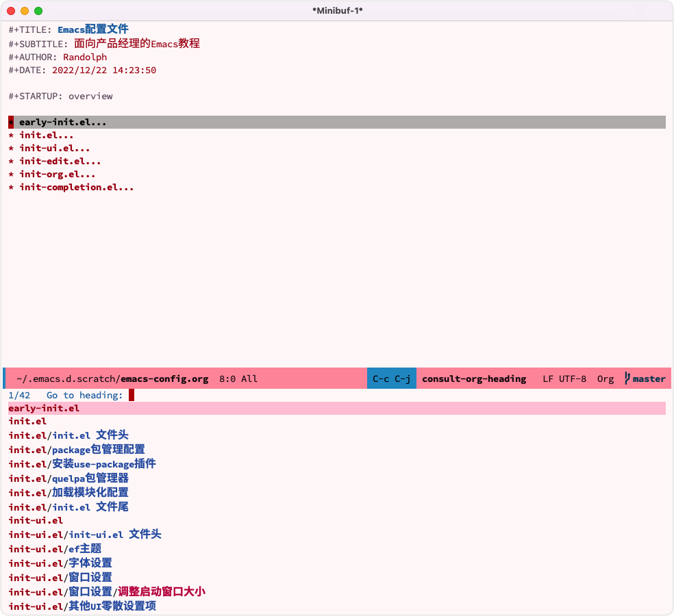Choose init-ui.el/ef主题 candidate
Screen dimensions: 674x616
(x=55, y=548)
